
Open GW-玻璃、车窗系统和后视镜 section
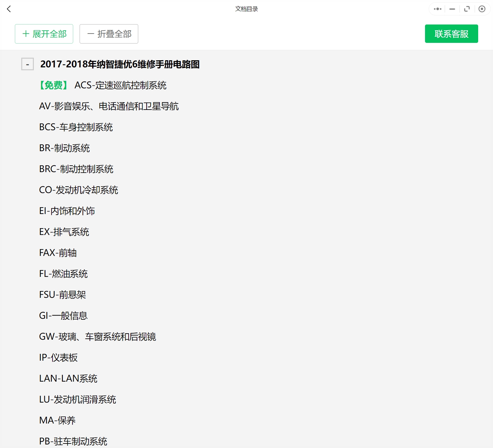[98, 336]
